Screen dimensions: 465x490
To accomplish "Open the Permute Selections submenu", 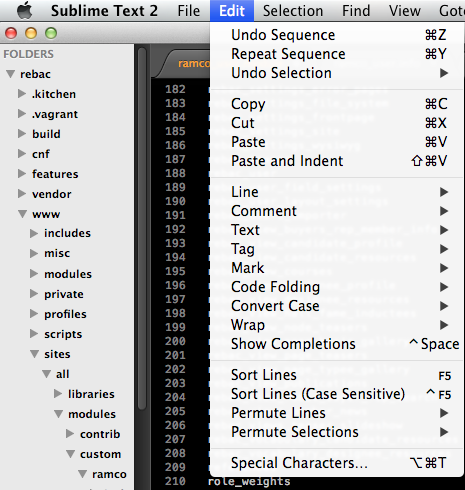I will coord(337,432).
